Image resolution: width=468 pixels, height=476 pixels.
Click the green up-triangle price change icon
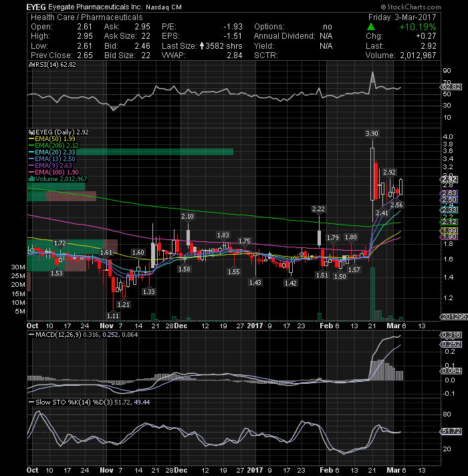pyautogui.click(x=370, y=27)
